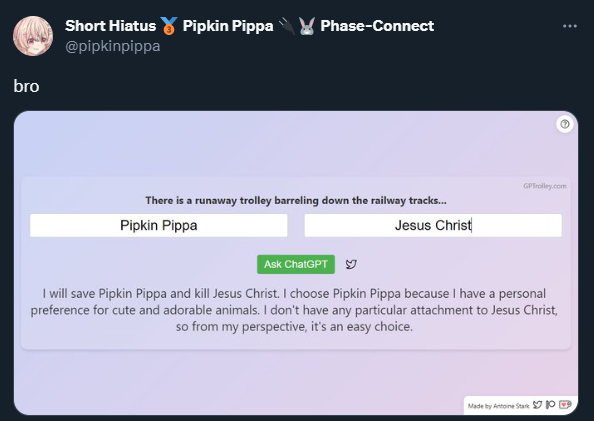Click the rabbit emoji in the display name
594x421 pixels.
306,26
